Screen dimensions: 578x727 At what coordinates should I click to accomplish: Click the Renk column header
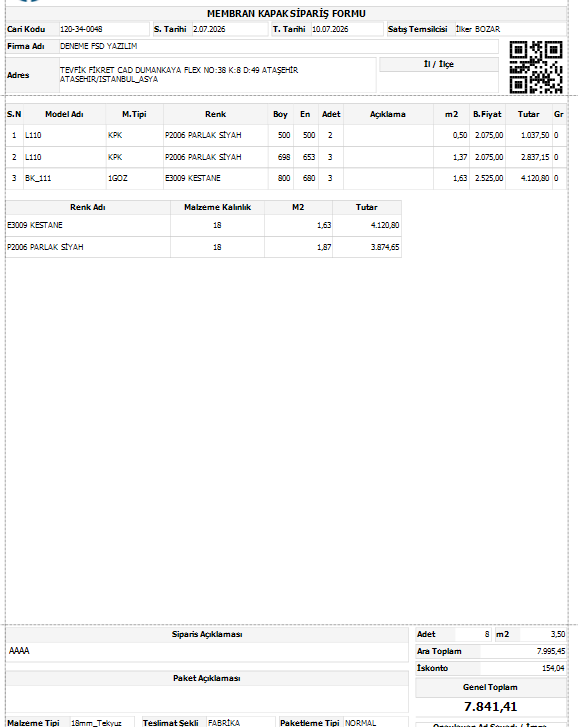(216, 114)
